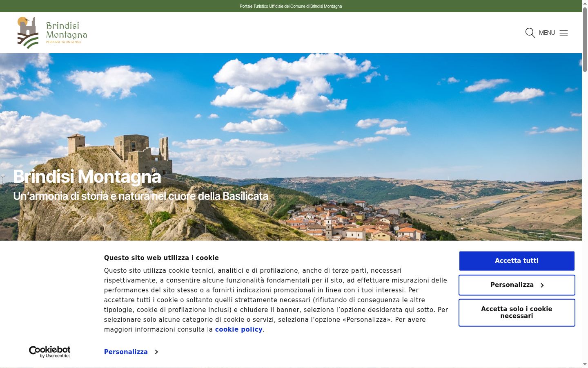Click the Brindisi Montagna hero heading
The width and height of the screenshot is (588, 368).
click(87, 177)
